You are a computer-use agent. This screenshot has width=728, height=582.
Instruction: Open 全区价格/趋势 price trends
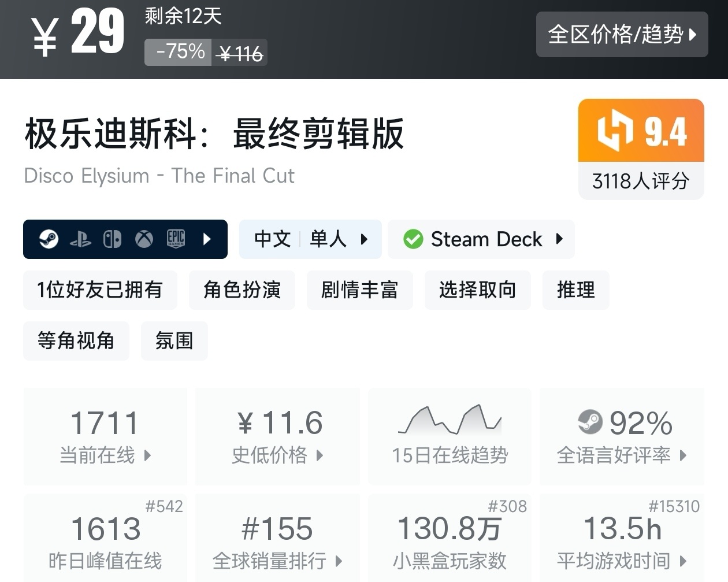(x=622, y=35)
